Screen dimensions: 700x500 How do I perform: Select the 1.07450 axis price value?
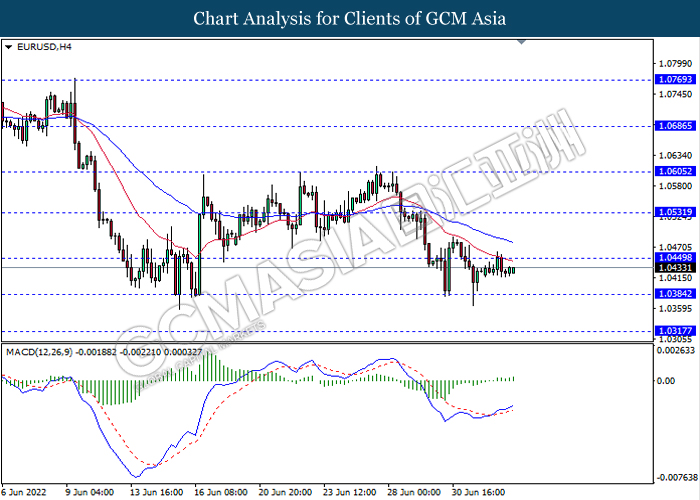tap(675, 94)
